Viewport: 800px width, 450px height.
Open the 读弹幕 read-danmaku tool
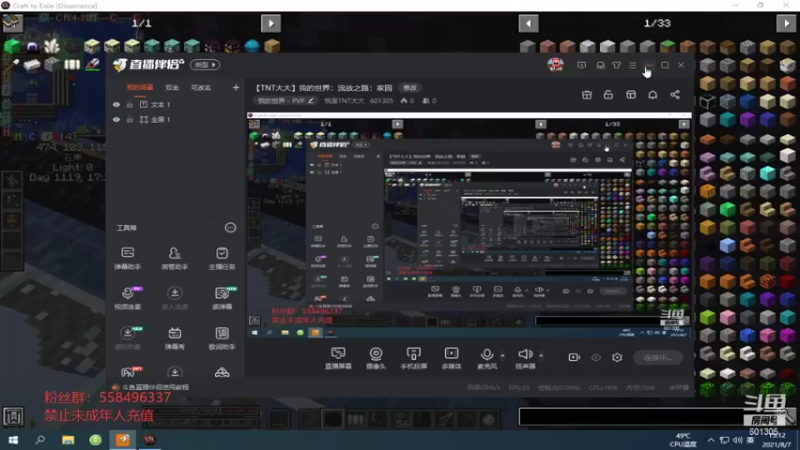tap(222, 298)
